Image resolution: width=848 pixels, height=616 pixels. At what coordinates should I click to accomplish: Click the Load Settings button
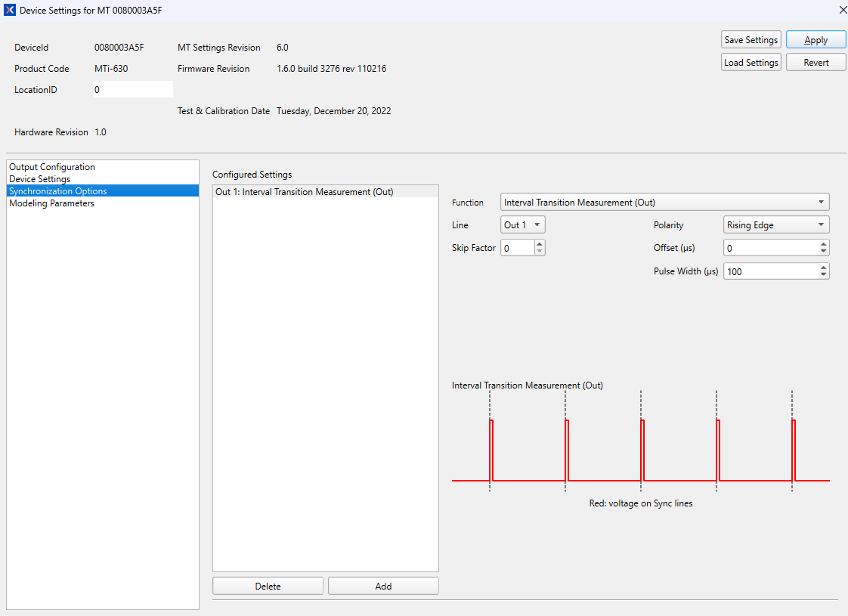coord(751,62)
